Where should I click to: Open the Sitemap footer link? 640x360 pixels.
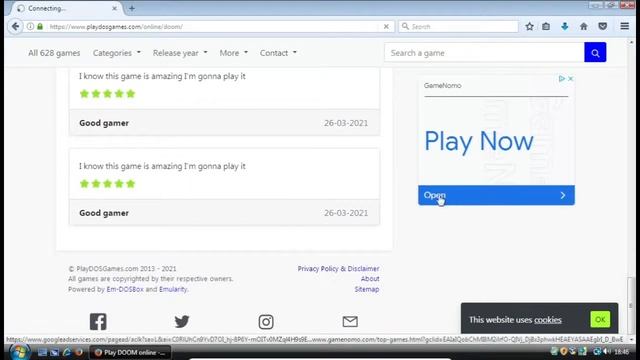tap(367, 289)
